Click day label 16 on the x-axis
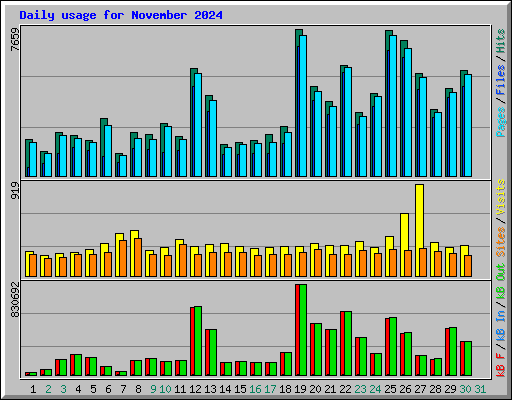The image size is (512, 400). [x=255, y=389]
